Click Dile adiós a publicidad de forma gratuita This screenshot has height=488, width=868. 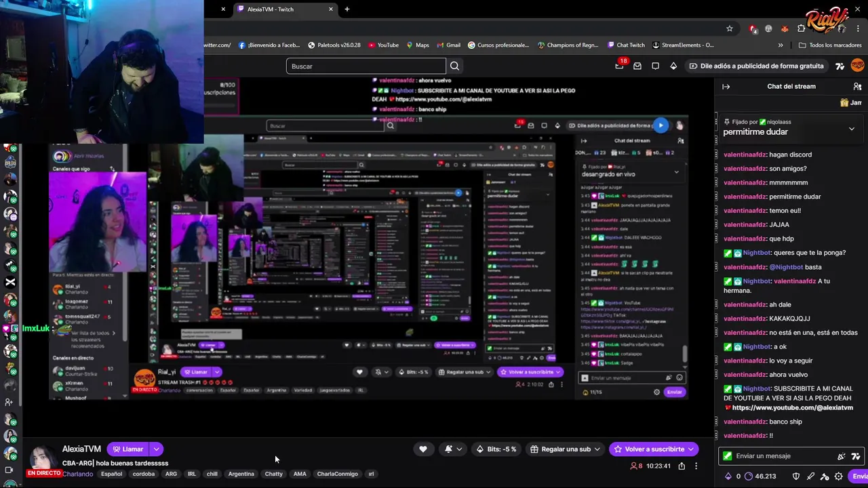pos(756,66)
